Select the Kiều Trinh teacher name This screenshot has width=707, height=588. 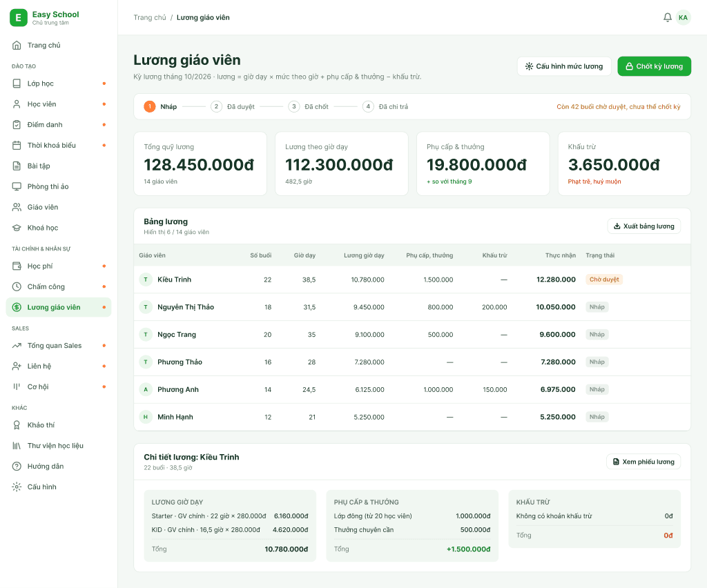coord(174,280)
